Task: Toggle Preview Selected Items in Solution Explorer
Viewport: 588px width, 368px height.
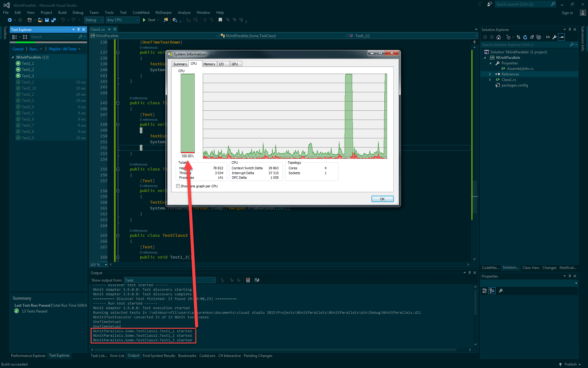Action: click(x=561, y=37)
